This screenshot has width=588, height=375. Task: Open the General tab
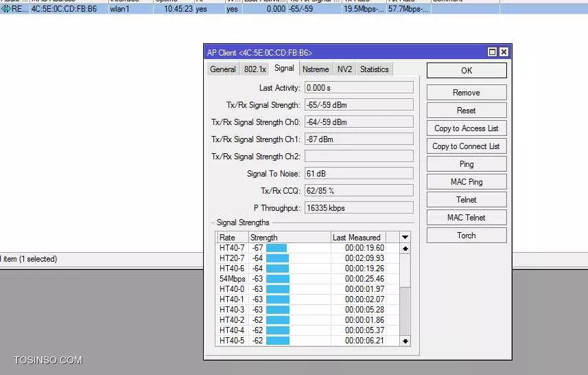click(223, 69)
